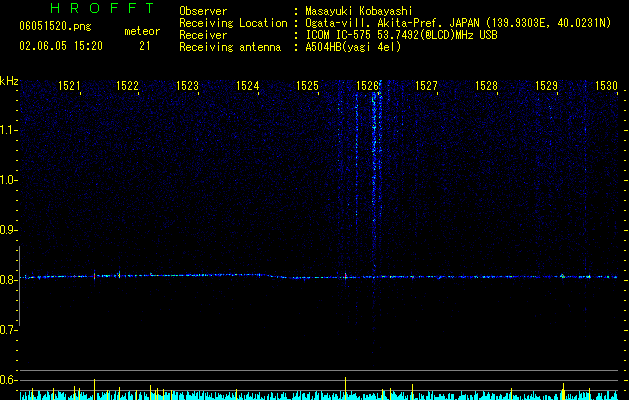
Task: Click the 0.7 frequency axis label
Action: [x=9, y=330]
